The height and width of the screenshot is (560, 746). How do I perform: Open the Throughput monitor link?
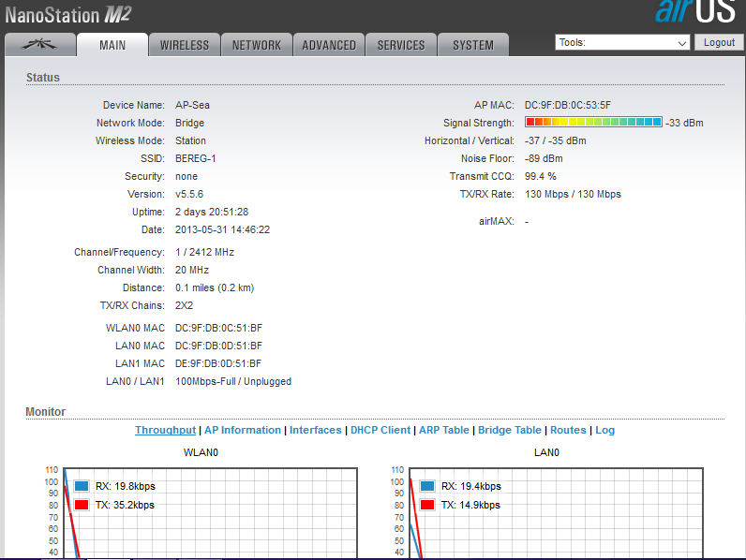[165, 430]
